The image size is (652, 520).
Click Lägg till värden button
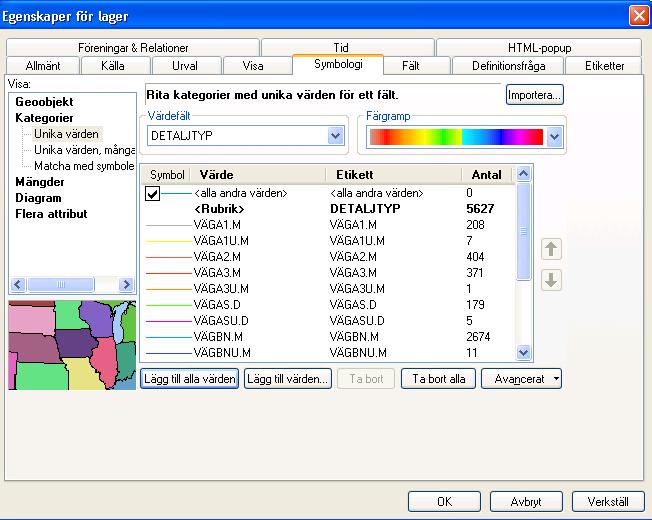point(288,379)
